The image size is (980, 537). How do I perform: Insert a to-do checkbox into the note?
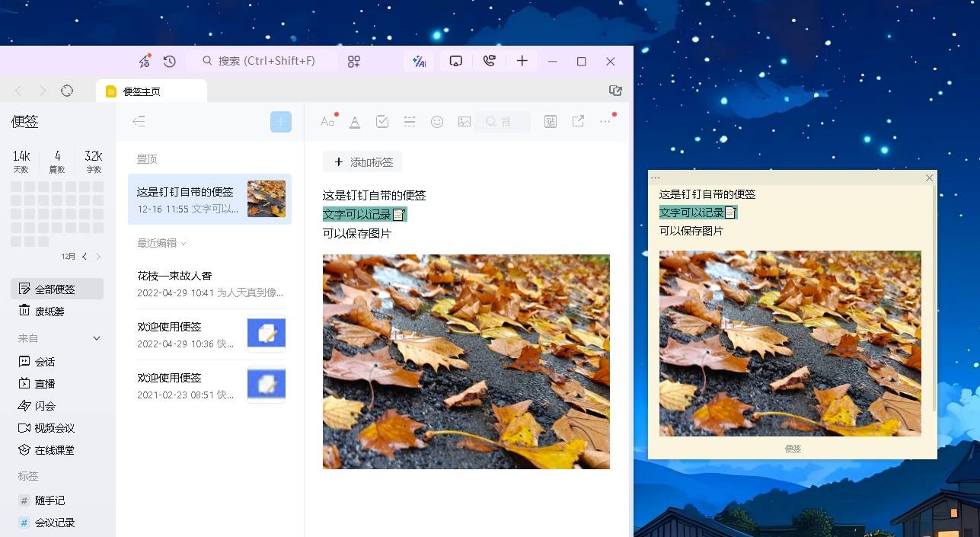(x=381, y=120)
